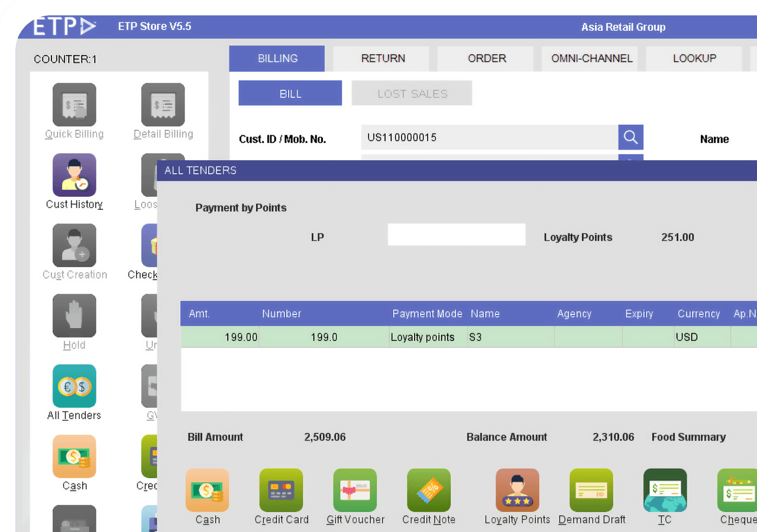Open the All Tenders function

tap(74, 386)
